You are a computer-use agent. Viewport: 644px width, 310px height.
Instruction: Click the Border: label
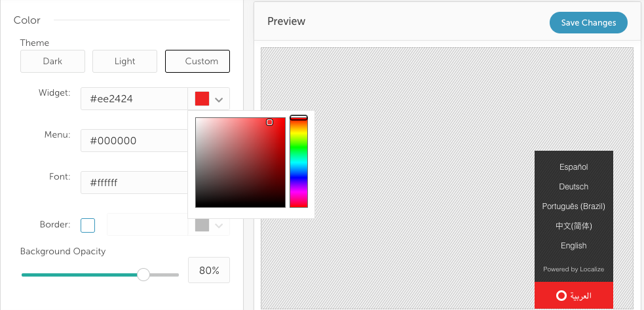[x=55, y=225]
